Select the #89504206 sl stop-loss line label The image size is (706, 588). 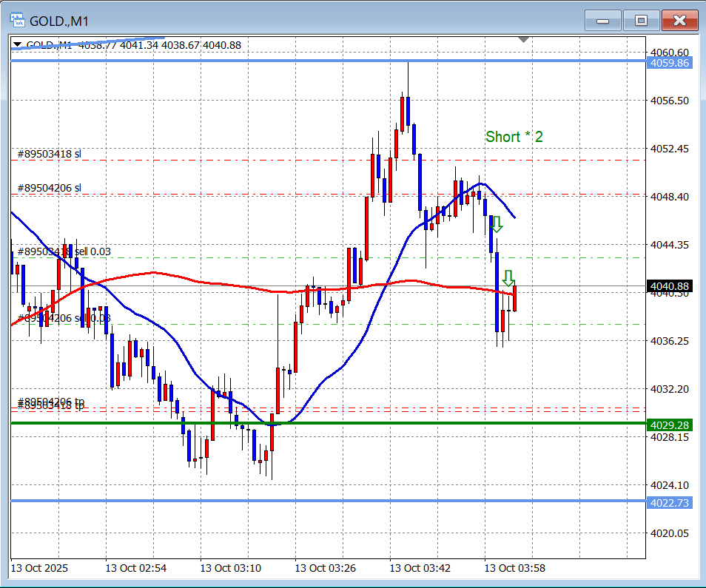tap(50, 188)
